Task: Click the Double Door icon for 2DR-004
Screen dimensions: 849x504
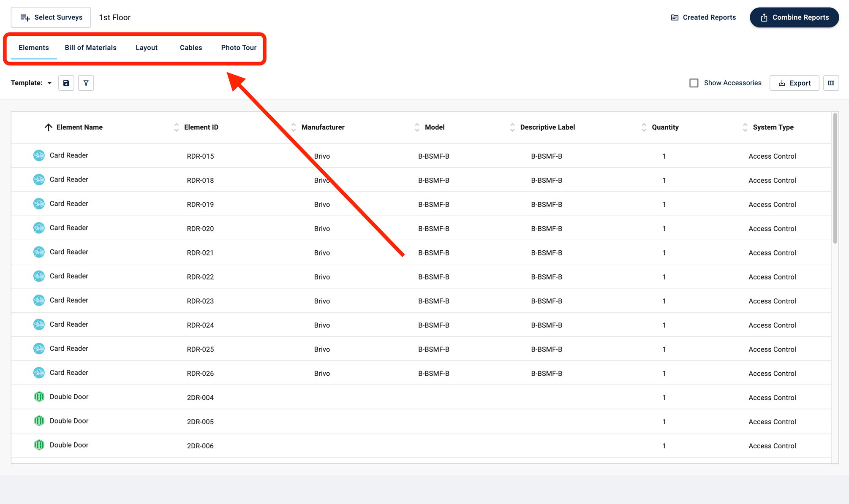Action: coord(39,397)
